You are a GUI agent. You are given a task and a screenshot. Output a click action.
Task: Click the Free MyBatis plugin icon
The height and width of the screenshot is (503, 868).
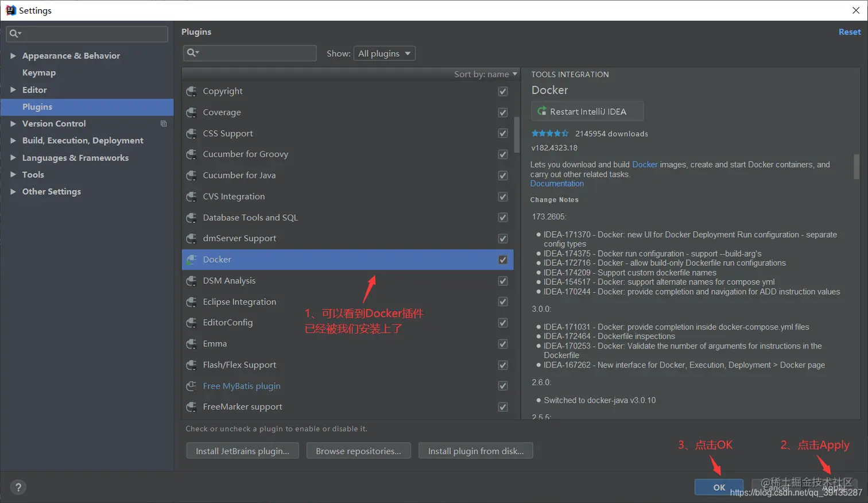pyautogui.click(x=191, y=386)
